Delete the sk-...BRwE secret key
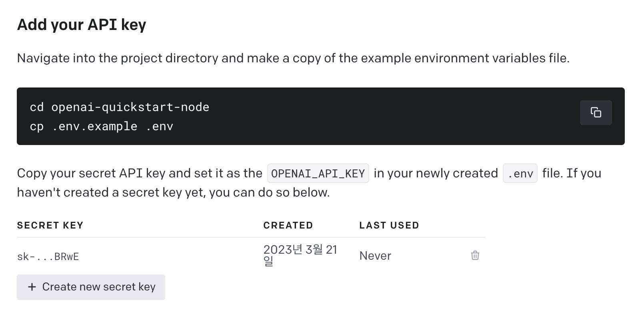The width and height of the screenshot is (644, 322). [475, 255]
